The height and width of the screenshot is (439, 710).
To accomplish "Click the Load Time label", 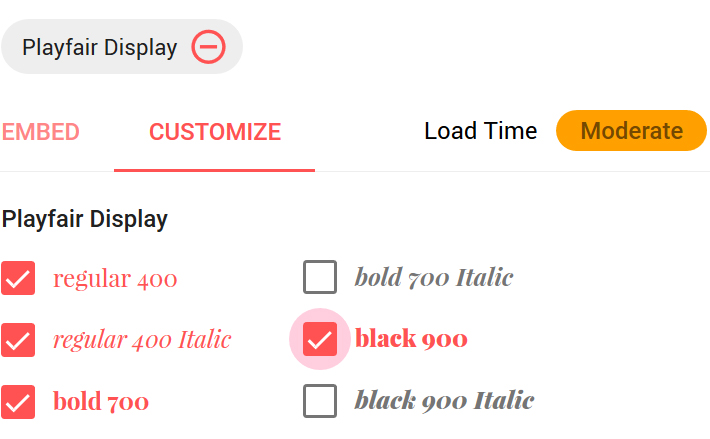I will tap(480, 131).
